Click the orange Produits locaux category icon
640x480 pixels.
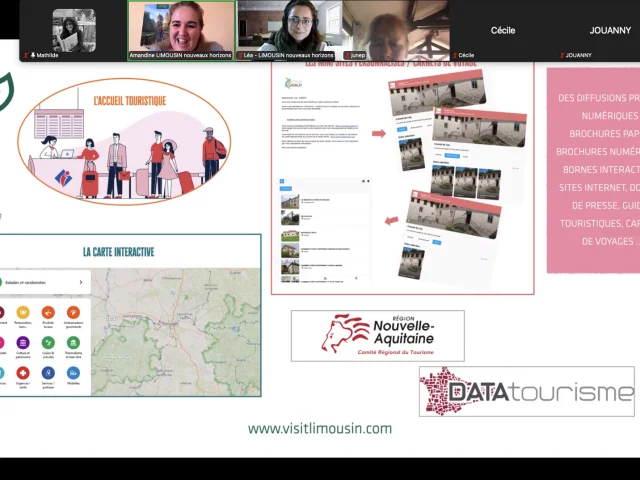(x=48, y=313)
